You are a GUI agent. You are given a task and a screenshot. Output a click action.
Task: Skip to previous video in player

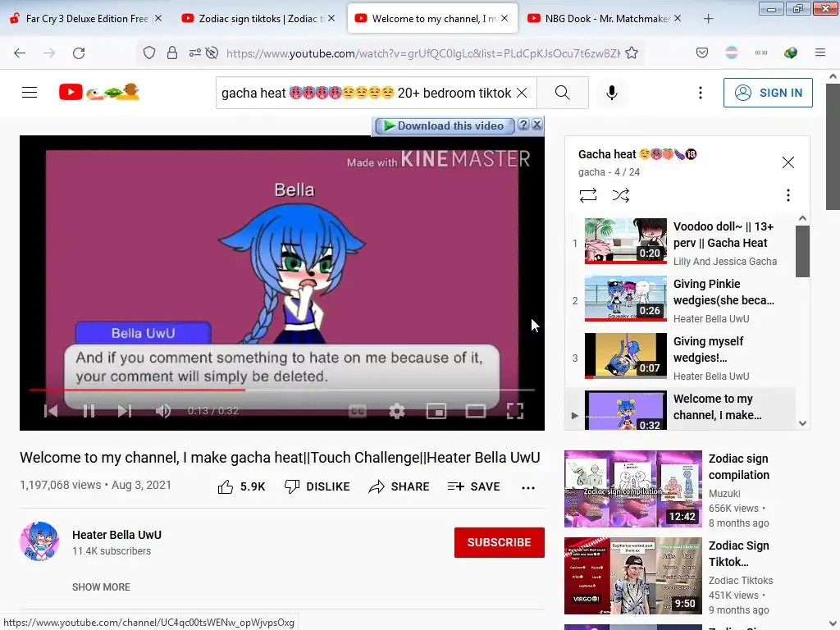tap(51, 411)
